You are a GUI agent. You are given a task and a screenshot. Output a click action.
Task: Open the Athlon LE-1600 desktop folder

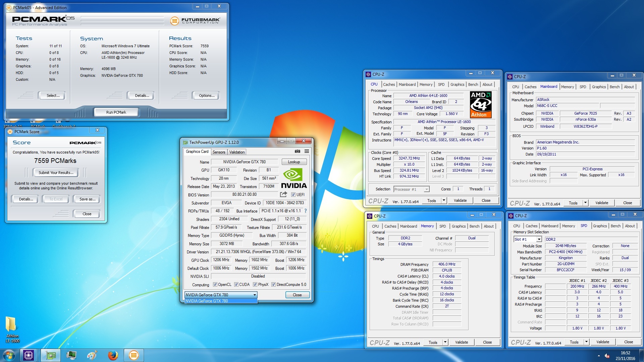[x=12, y=329]
